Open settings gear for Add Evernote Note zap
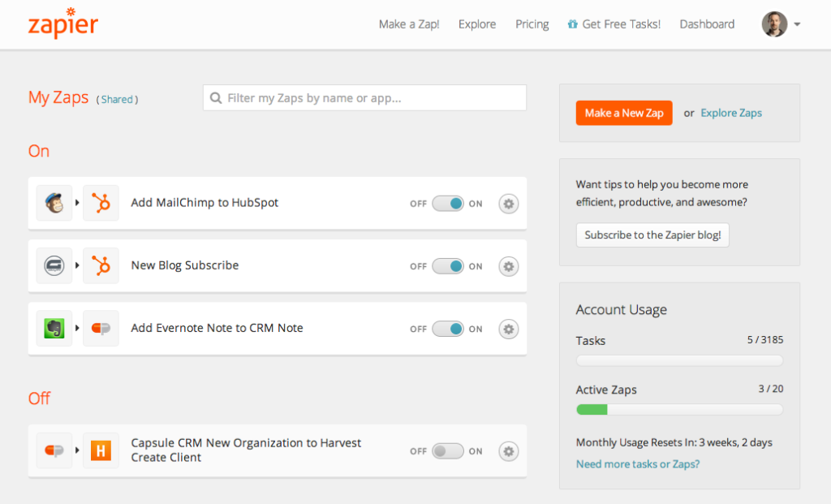 click(508, 329)
